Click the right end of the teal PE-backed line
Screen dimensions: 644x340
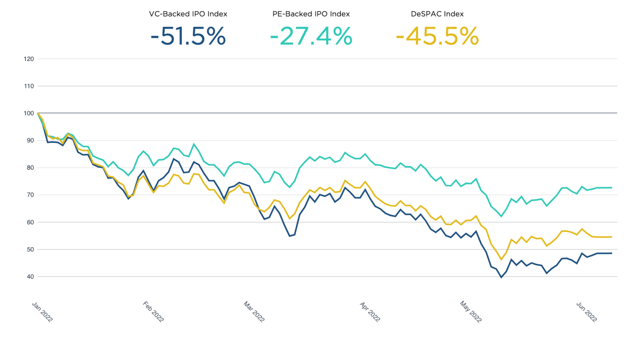click(611, 188)
